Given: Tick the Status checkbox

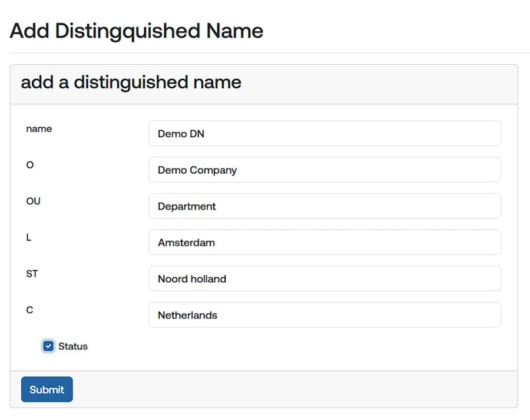Looking at the screenshot, I should [48, 346].
